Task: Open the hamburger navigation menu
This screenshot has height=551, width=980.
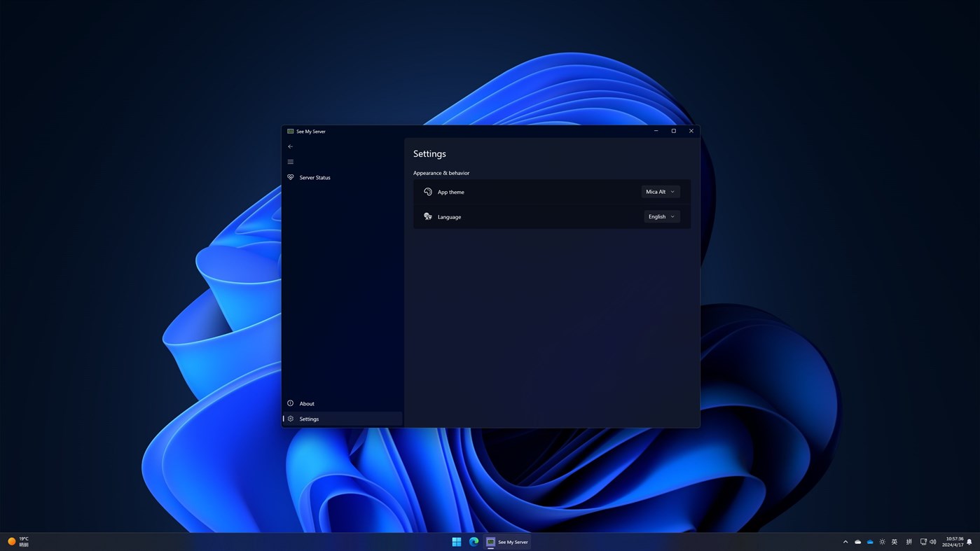Action: click(290, 162)
